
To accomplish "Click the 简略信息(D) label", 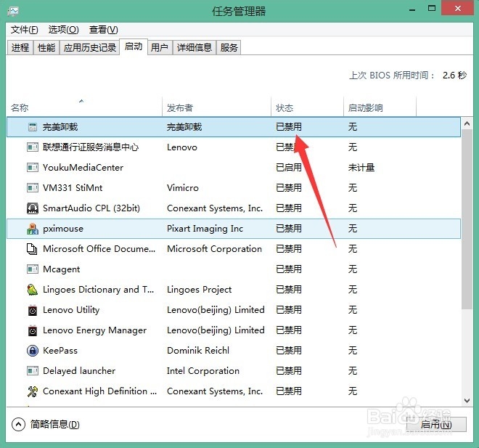I will click(x=55, y=425).
